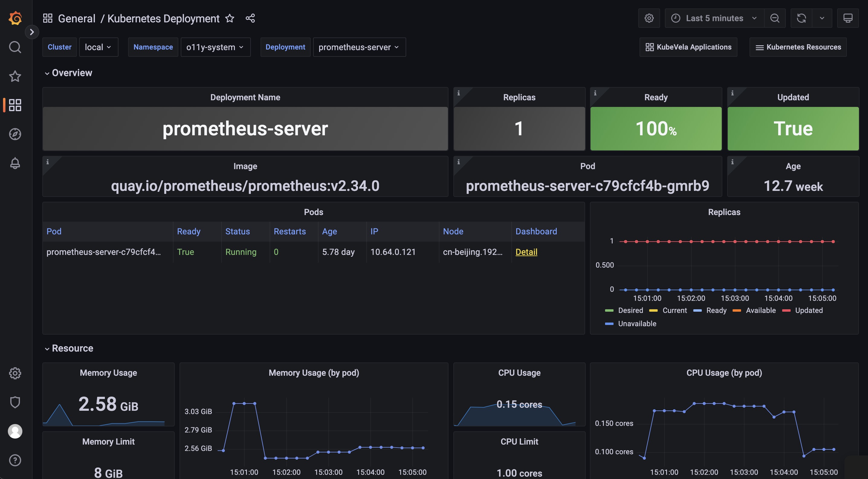Open the Dashboards sidebar icon

15,105
